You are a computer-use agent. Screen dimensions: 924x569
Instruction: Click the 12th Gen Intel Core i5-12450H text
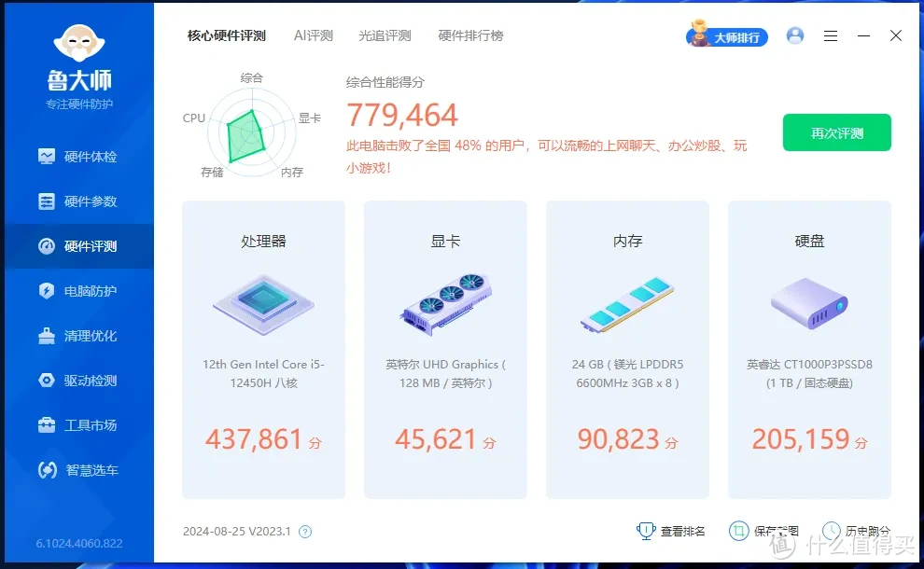pos(263,373)
